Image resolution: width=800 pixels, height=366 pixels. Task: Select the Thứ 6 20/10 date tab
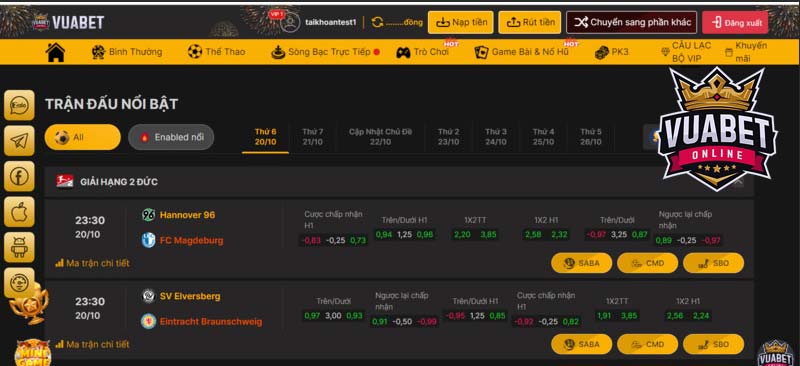(x=265, y=137)
